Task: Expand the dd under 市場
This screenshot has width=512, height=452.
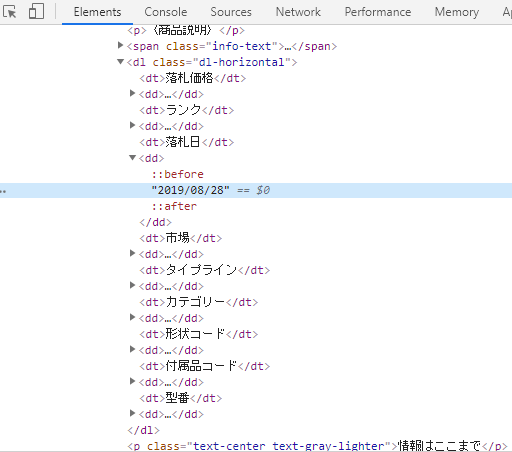Action: coord(132,253)
